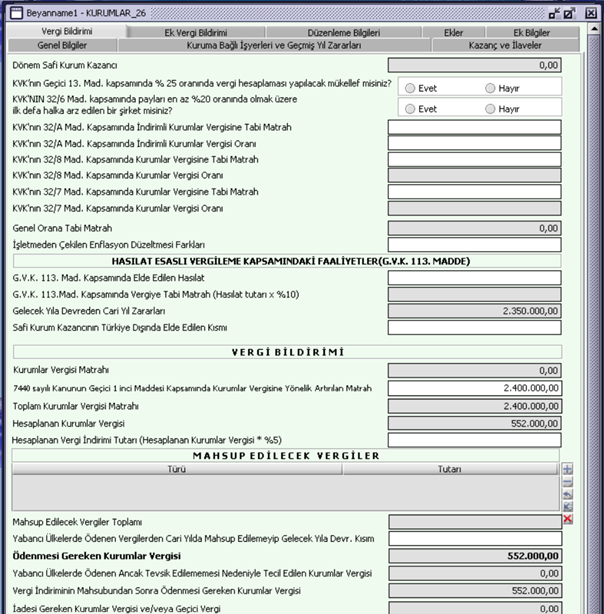604x614 pixels.
Task: Click the 32/7 Kurumlar Vergisi Oranı field
Action: coord(474,208)
